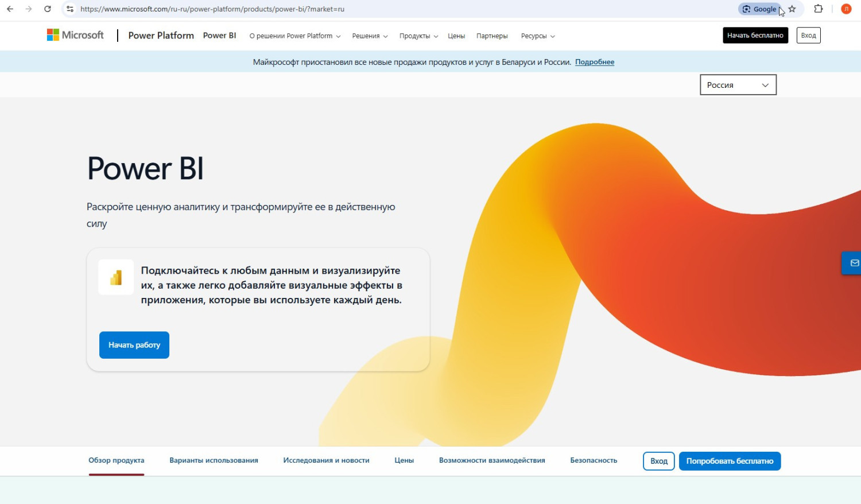Open the browser extensions puzzle icon
This screenshot has width=861, height=504.
[819, 9]
